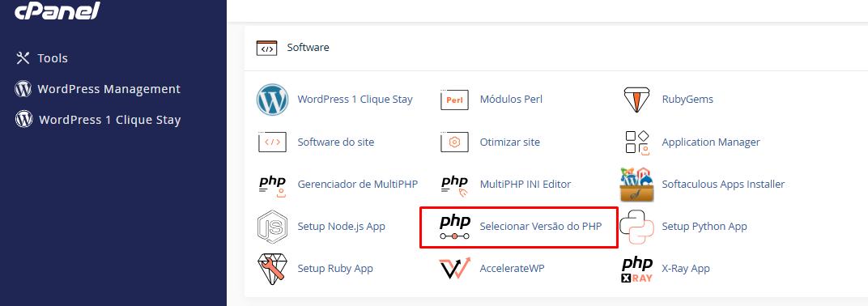The image size is (868, 306).
Task: Open the Perl modules icon
Action: (x=454, y=100)
